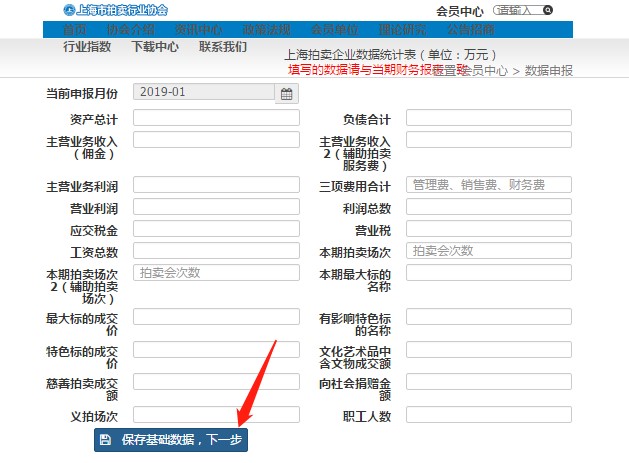Go to 下载中心 in navigation

(155, 47)
